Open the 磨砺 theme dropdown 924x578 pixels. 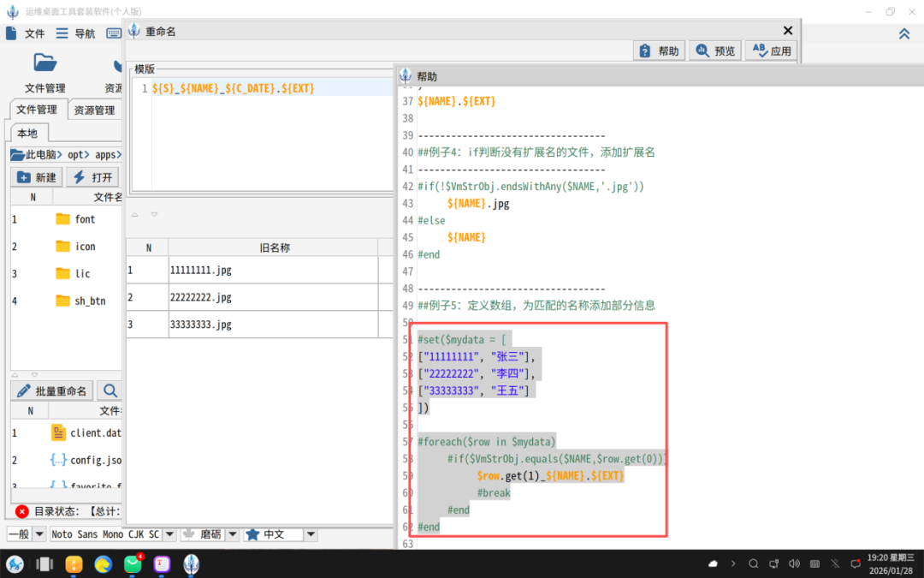(233, 534)
